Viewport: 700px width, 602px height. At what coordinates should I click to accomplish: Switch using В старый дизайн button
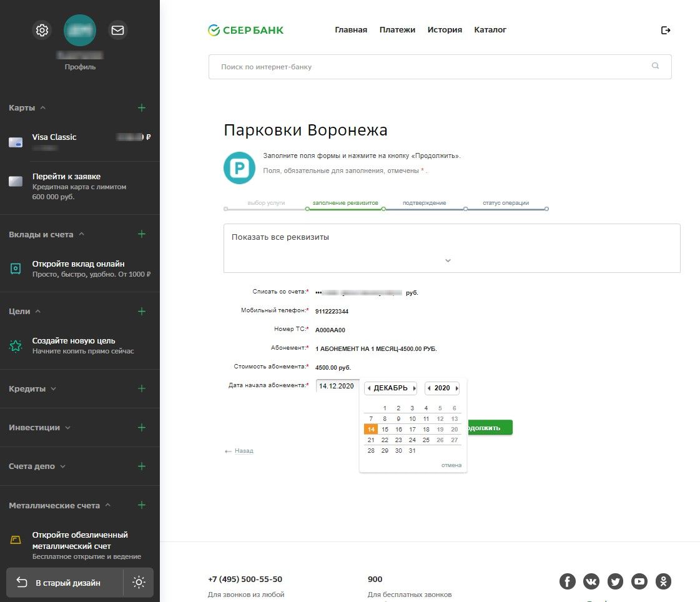click(x=65, y=583)
